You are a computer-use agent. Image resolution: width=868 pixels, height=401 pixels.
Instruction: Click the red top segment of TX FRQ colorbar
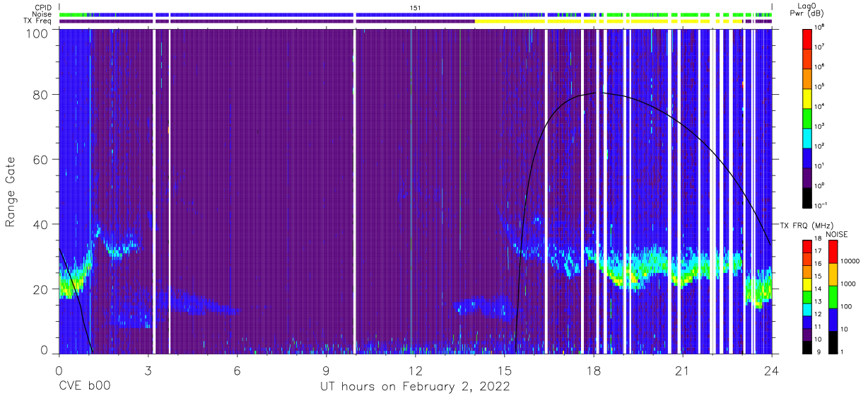pyautogui.click(x=807, y=247)
